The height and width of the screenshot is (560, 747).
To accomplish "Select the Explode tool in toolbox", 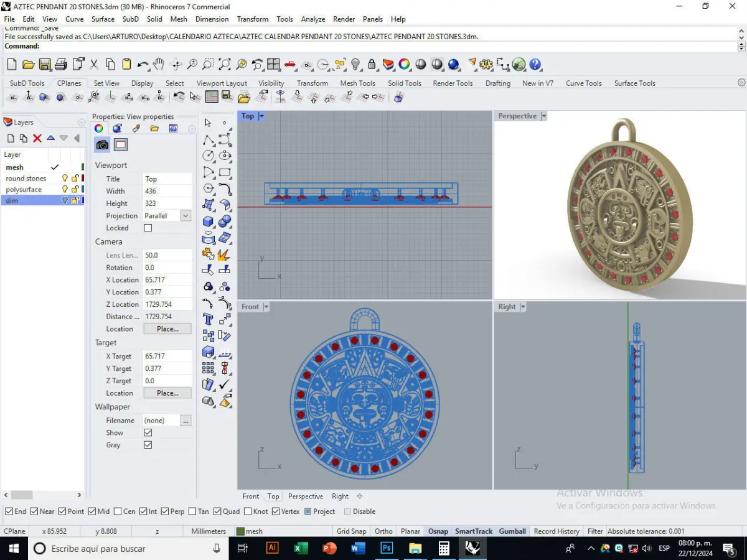I will (225, 254).
